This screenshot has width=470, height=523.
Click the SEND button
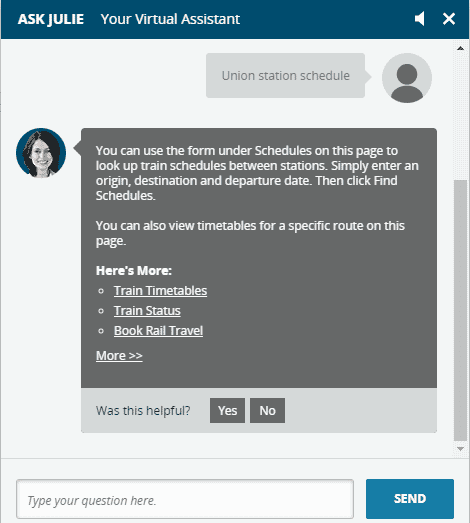click(410, 499)
